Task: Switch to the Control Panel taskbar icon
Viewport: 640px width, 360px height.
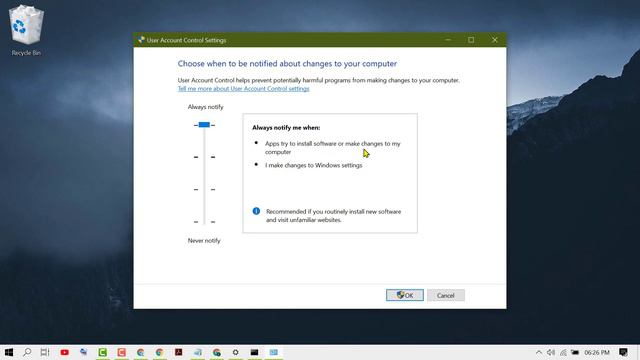Action: (x=273, y=352)
